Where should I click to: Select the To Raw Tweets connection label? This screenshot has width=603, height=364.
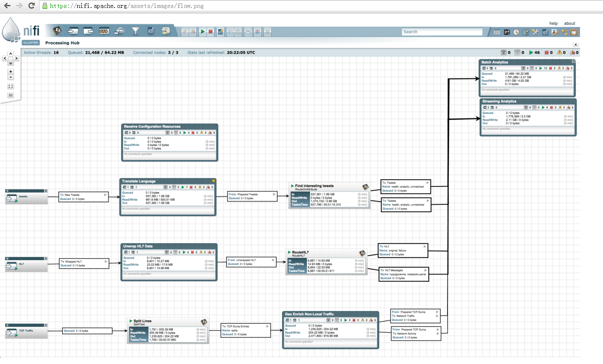tap(84, 197)
